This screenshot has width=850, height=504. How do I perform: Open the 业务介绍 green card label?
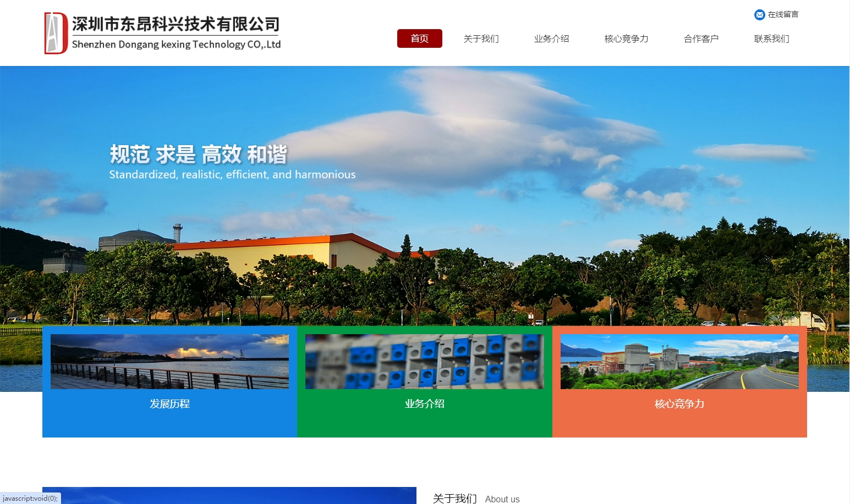[424, 404]
